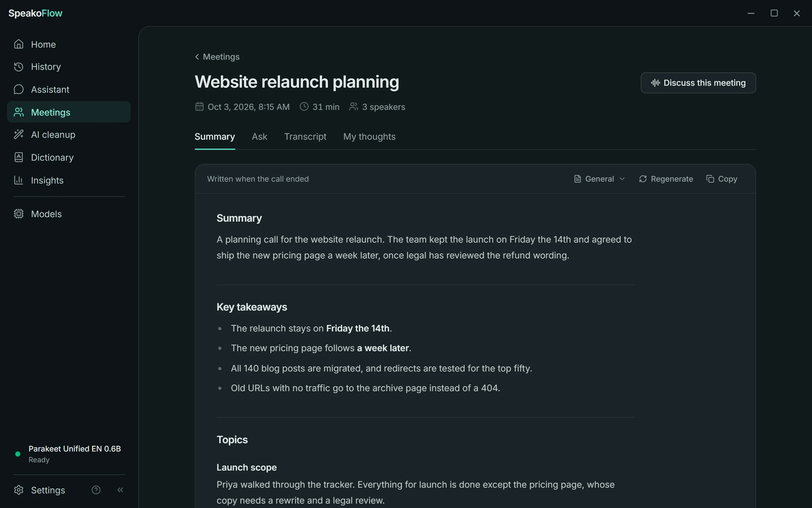
Task: Click the Launch scope subheading
Action: pos(247,467)
